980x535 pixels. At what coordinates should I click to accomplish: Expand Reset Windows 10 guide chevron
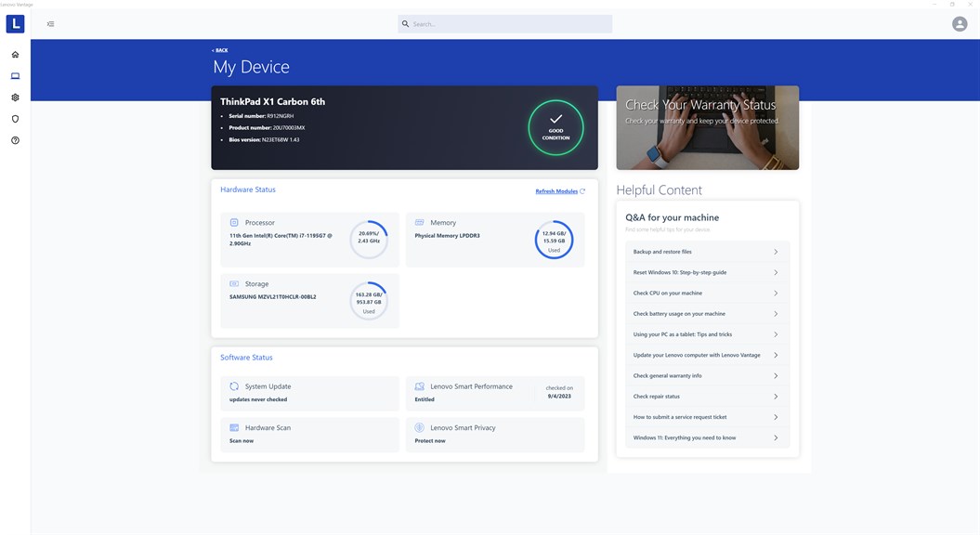click(x=776, y=272)
